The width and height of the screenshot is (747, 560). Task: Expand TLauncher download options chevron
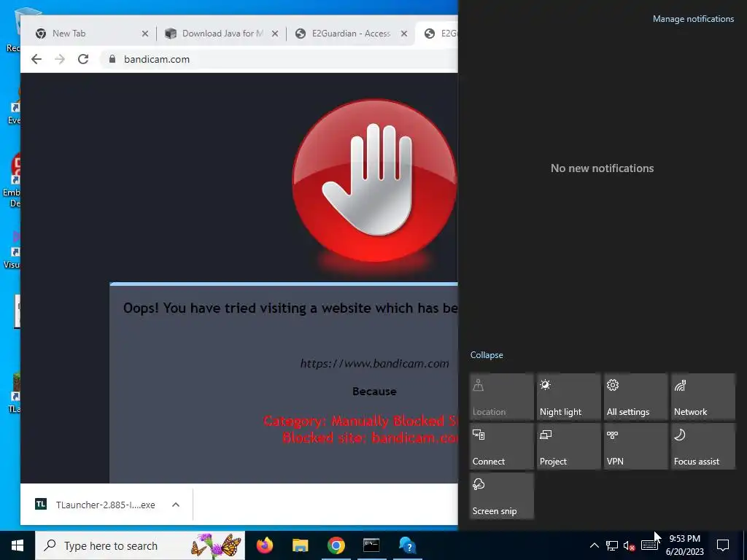[176, 505]
